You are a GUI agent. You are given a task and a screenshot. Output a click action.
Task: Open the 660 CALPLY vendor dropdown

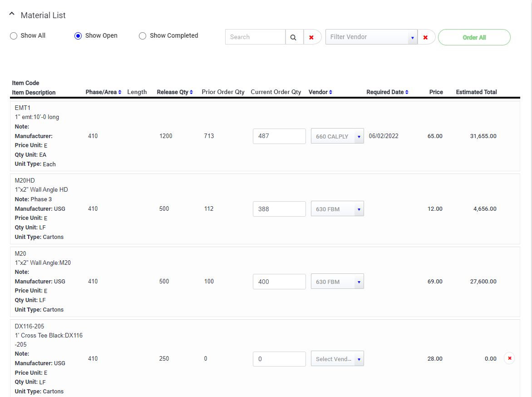(337, 136)
